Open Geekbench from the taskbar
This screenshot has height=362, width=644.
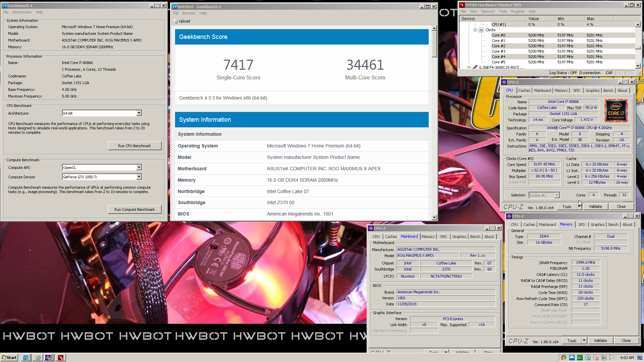click(25, 358)
